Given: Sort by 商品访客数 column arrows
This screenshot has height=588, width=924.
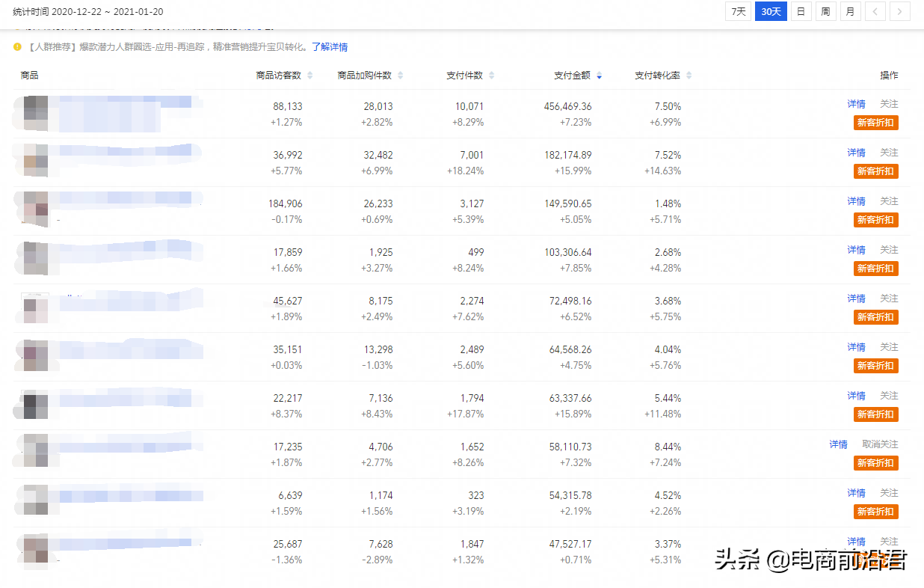Looking at the screenshot, I should (x=310, y=76).
